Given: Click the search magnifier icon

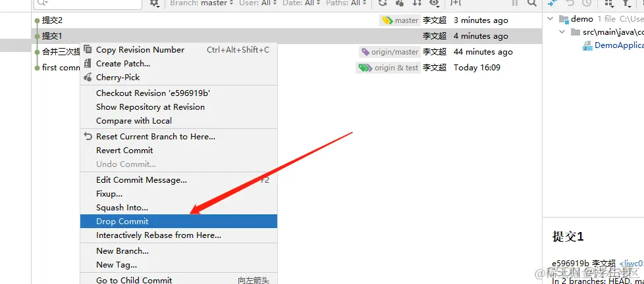Looking at the screenshot, I should (x=532, y=3).
